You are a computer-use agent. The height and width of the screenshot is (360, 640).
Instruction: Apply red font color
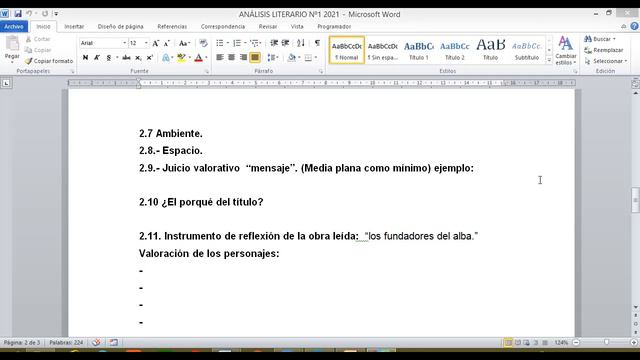(x=198, y=58)
